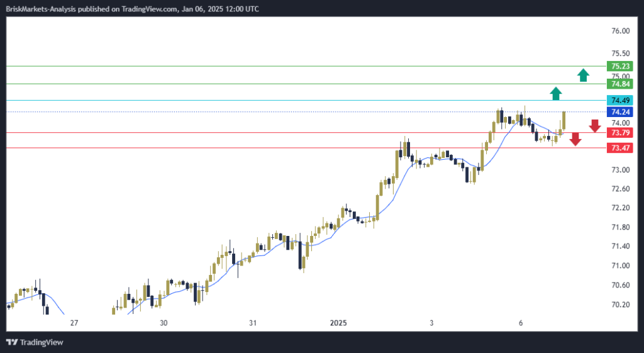Click the 73.00 price axis value
Screen dimensions: 644x353
pos(620,170)
